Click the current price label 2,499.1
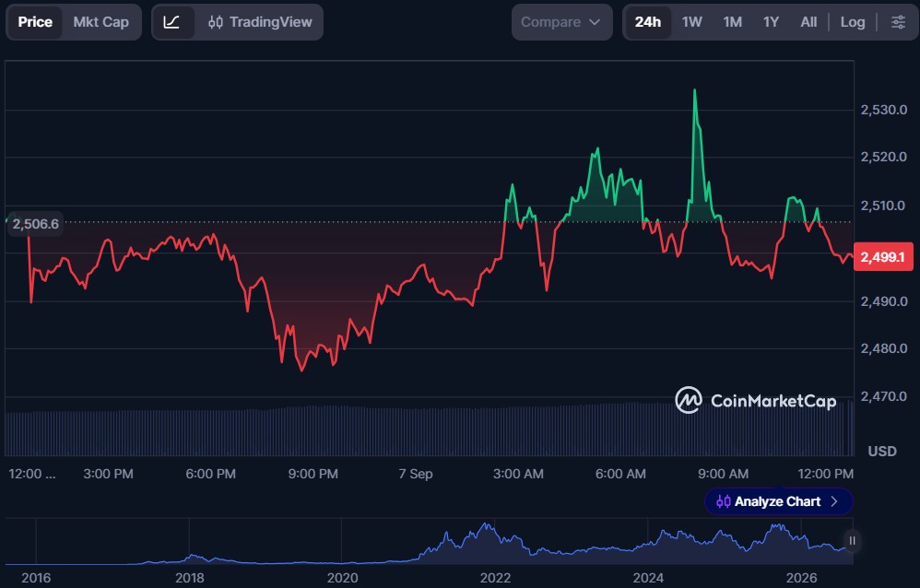Screen dimensions: 920x588 (883, 257)
